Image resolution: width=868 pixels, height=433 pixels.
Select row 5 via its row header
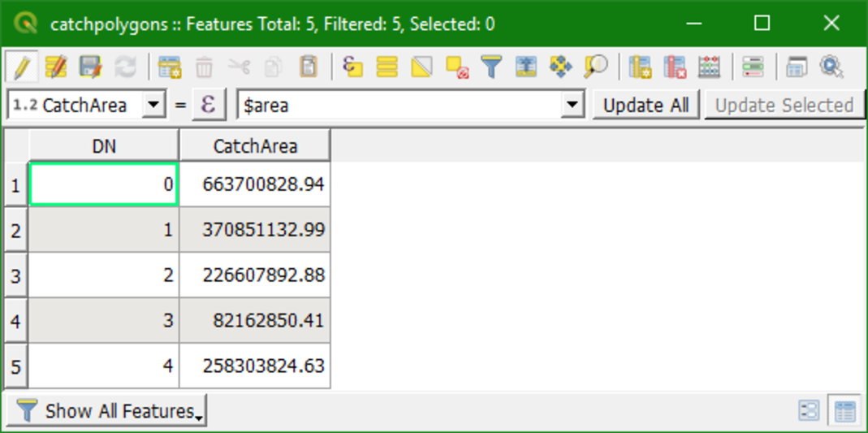(x=15, y=366)
